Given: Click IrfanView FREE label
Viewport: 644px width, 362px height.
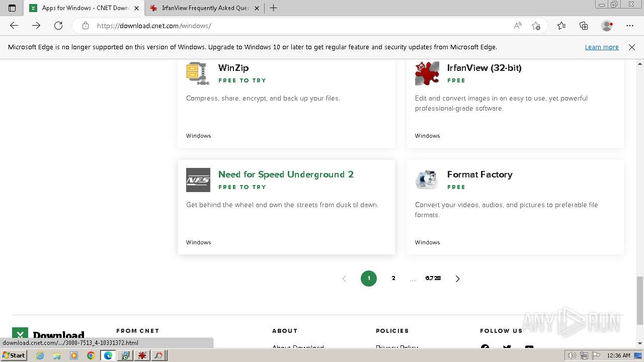Looking at the screenshot, I should pyautogui.click(x=456, y=80).
